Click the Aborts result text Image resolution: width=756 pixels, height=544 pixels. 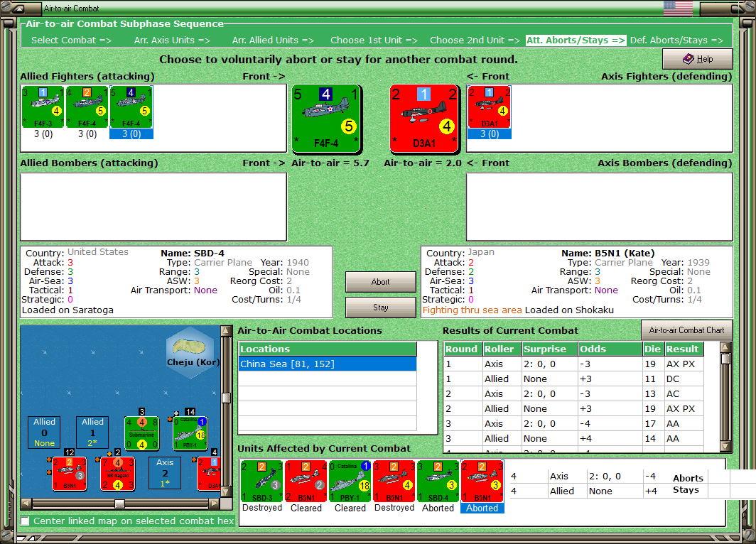coord(688,479)
